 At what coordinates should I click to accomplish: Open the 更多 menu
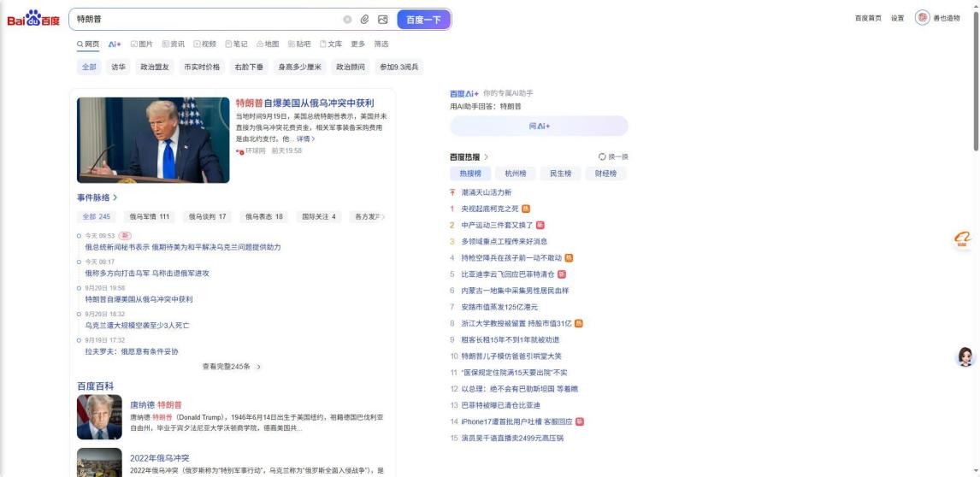point(358,44)
